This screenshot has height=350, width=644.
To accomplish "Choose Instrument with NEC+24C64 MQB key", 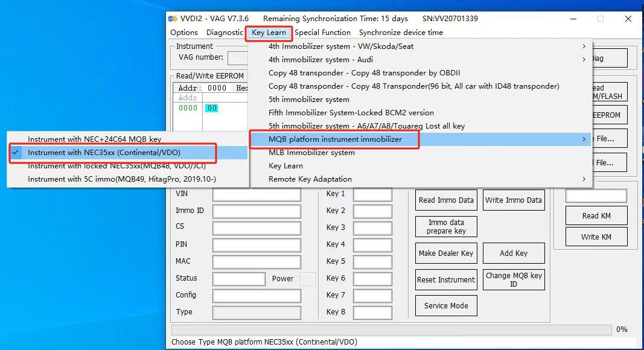I will click(x=94, y=139).
